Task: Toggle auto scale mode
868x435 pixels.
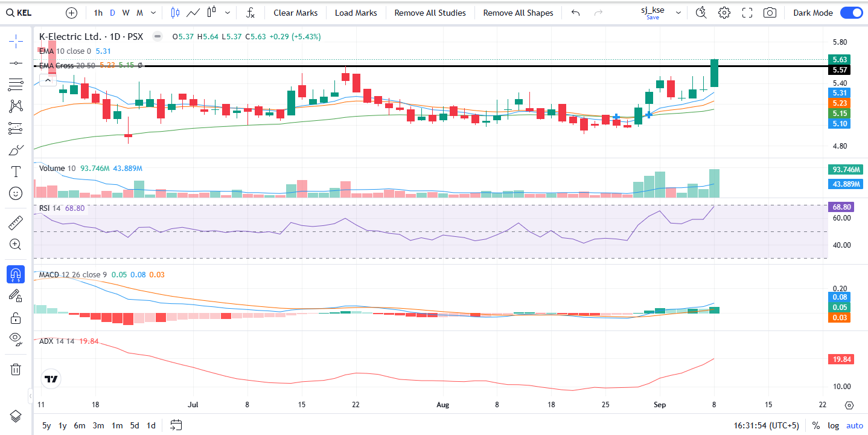Action: [855, 425]
